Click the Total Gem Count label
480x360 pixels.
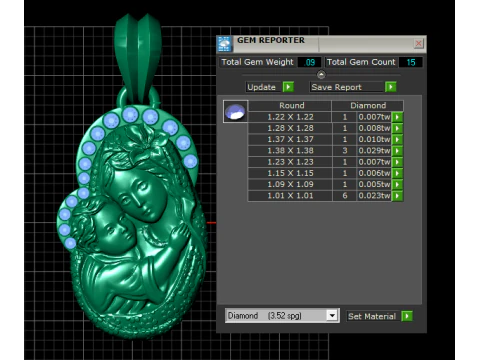pos(361,62)
